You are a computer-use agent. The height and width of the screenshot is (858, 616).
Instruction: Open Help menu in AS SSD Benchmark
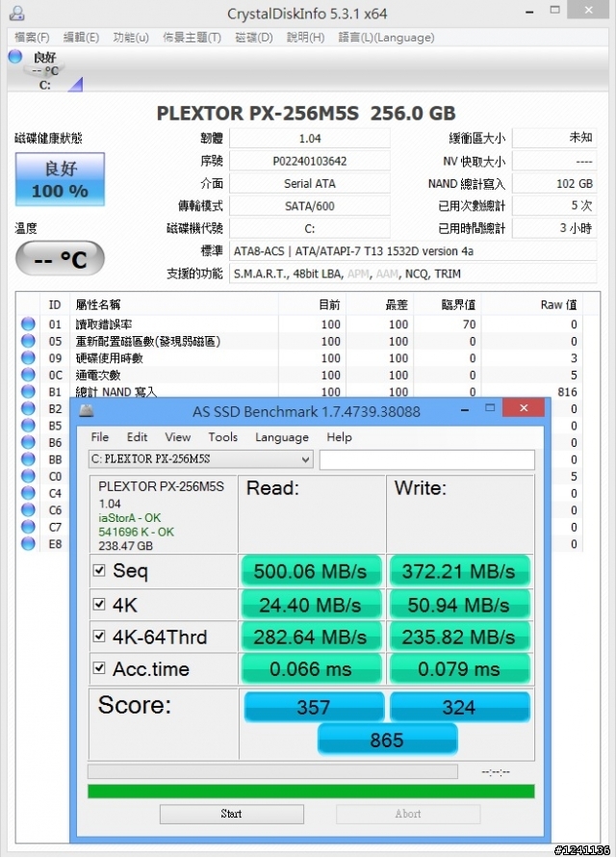(339, 437)
